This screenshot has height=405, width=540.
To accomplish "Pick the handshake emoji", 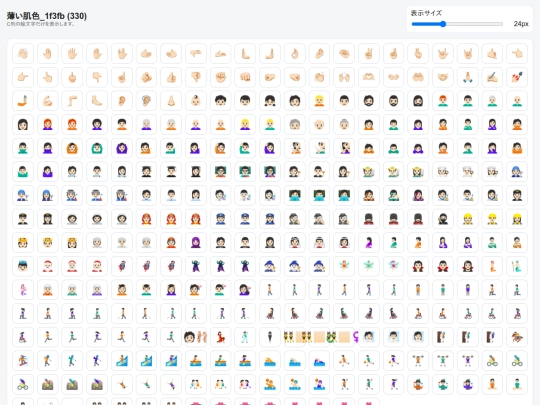I will (x=443, y=77).
